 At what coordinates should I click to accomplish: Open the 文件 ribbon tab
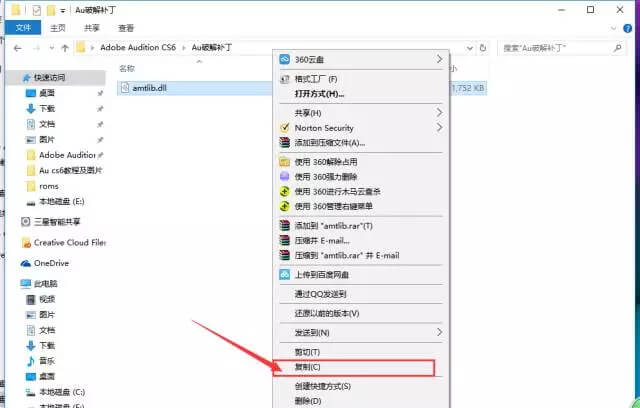tap(23, 28)
